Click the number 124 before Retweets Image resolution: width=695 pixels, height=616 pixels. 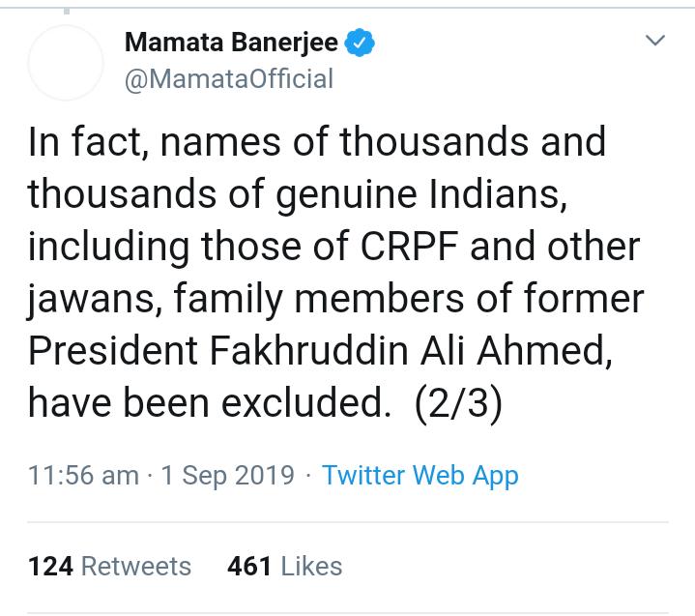[50, 567]
